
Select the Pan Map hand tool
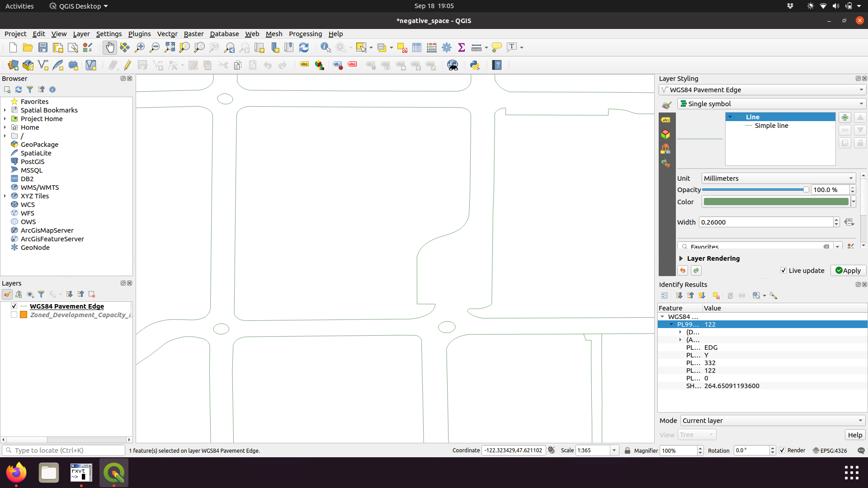109,47
